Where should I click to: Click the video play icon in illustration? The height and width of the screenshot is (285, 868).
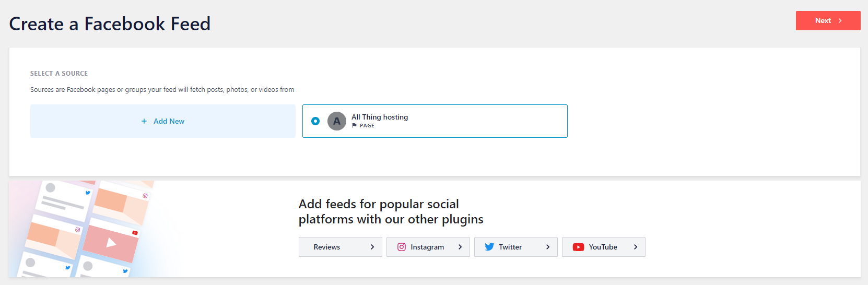tap(111, 242)
